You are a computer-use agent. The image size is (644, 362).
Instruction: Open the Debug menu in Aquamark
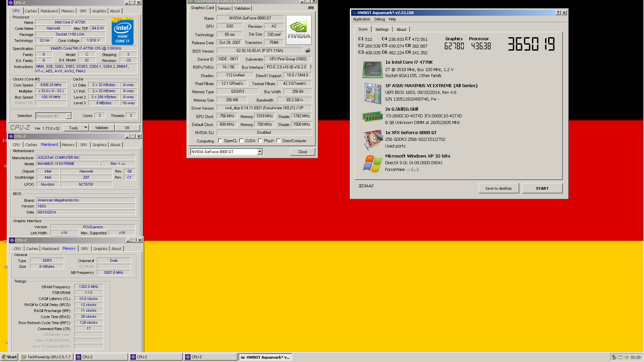point(379,19)
